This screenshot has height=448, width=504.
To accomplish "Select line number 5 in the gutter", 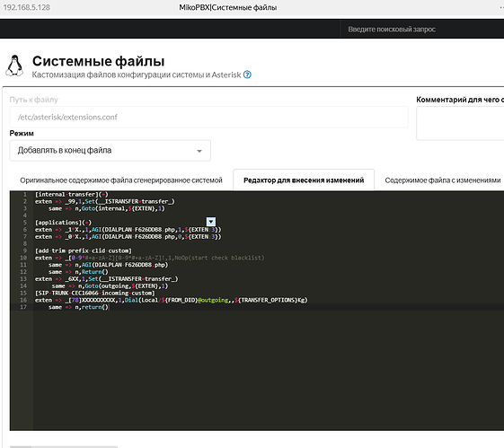I will point(25,223).
